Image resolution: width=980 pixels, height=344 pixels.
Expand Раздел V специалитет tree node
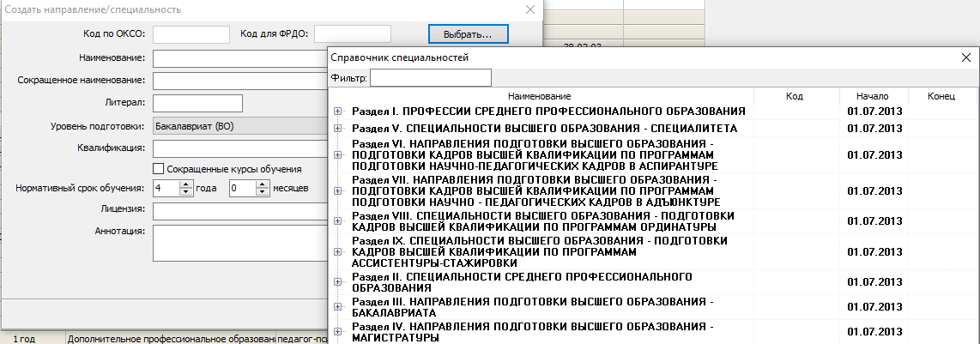(338, 129)
